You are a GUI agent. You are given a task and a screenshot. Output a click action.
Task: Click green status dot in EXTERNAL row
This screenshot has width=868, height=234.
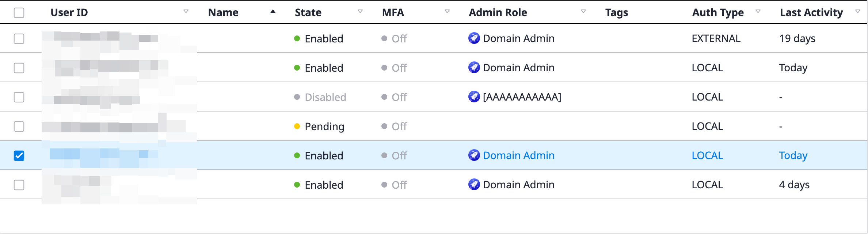click(x=297, y=38)
